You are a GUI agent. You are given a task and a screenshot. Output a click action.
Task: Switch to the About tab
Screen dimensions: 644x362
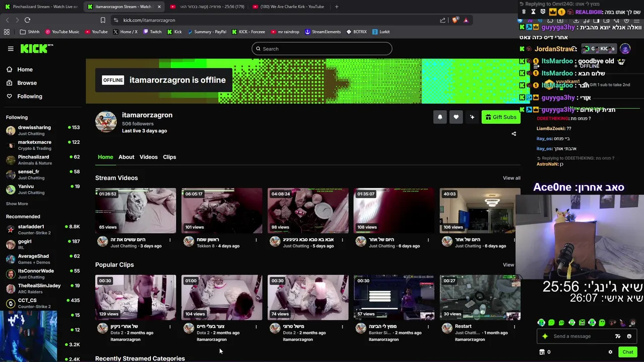(x=126, y=157)
